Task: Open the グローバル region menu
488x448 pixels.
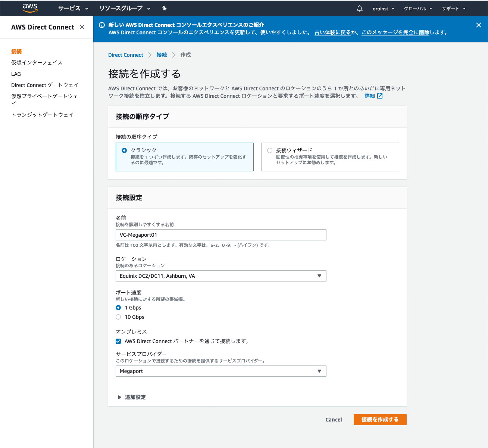Action: 418,9
